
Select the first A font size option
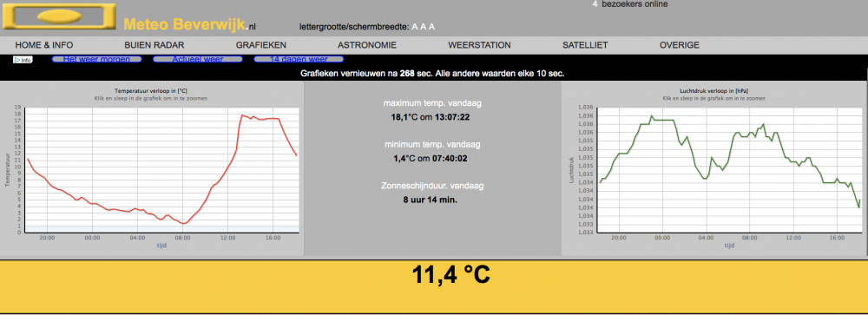[x=415, y=27]
